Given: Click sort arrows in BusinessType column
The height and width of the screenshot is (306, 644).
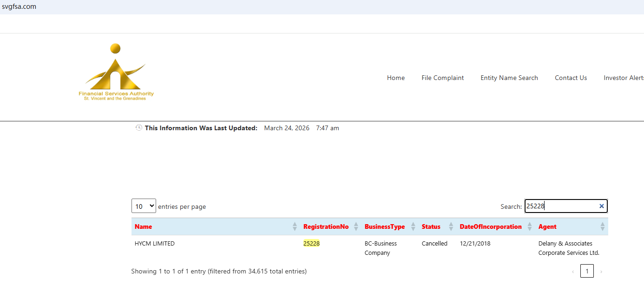Looking at the screenshot, I should pyautogui.click(x=413, y=226).
